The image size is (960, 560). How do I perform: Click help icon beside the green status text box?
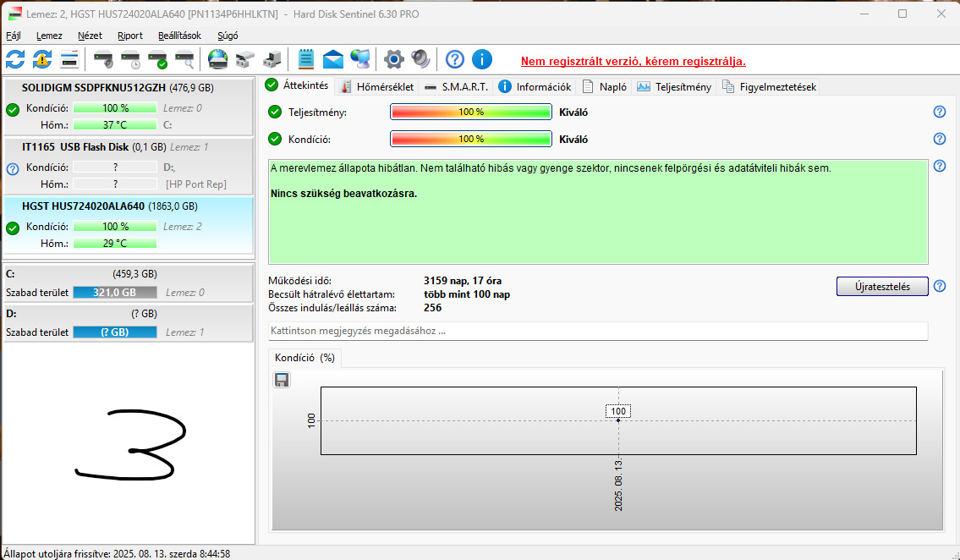click(x=939, y=166)
